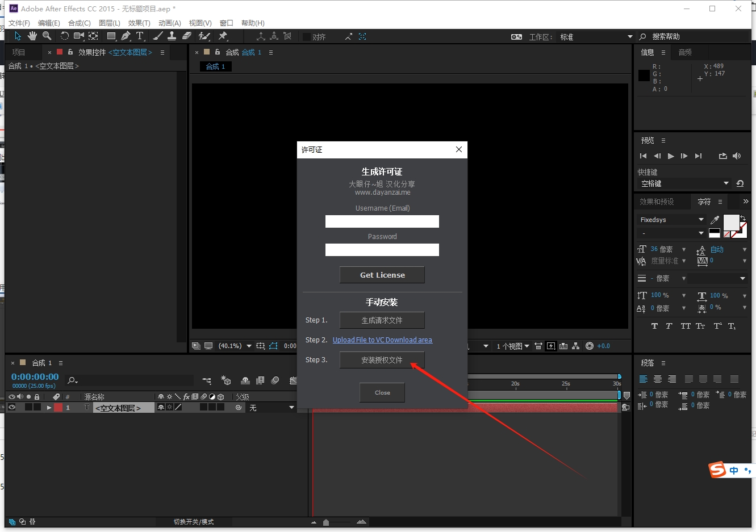Apply Superscript text style
The width and height of the screenshot is (756, 532).
[x=718, y=326]
